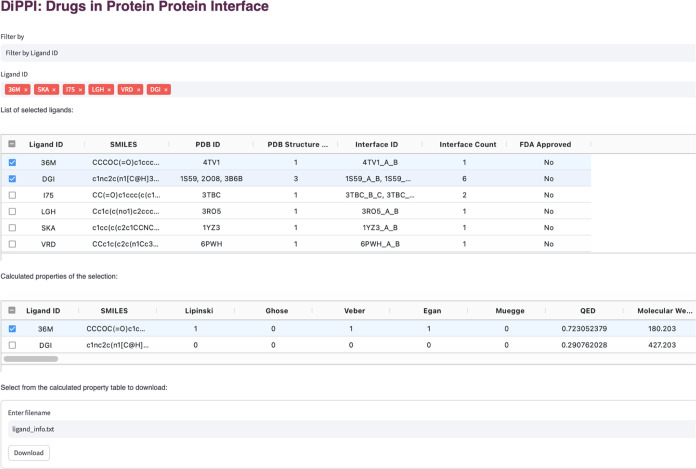Select the VRD SMILES cell CCc1c(c2c(n1Cc3...
This screenshot has height=469, width=696.
point(126,244)
